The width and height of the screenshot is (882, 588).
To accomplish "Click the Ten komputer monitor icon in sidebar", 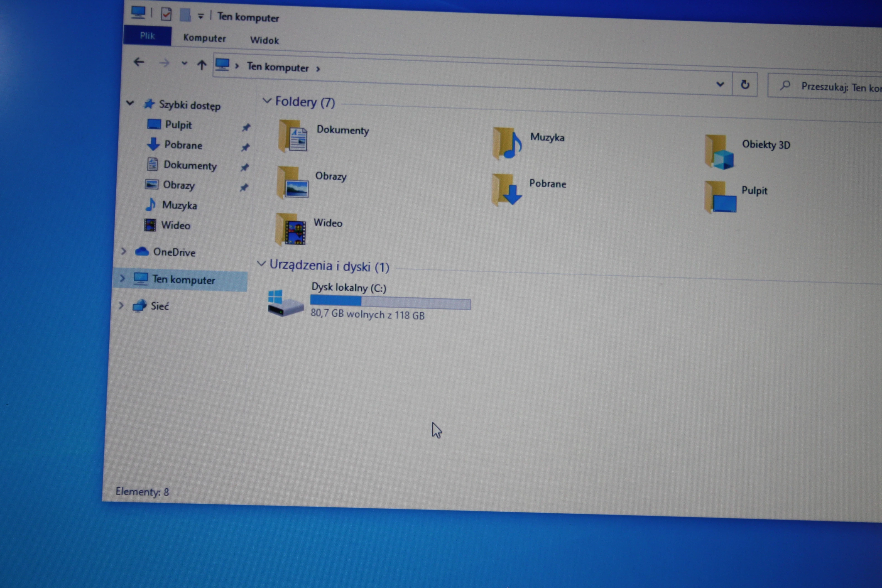I will click(141, 279).
